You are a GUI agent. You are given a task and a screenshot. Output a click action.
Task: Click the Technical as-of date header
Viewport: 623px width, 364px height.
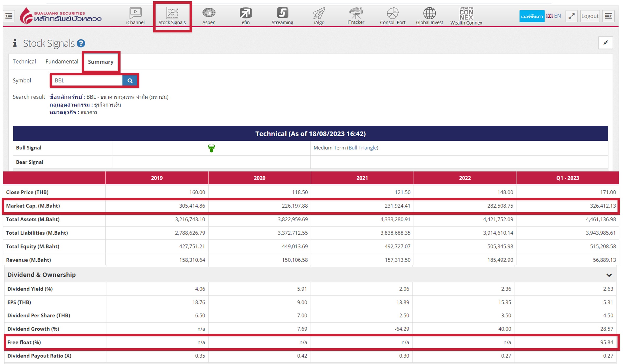pyautogui.click(x=311, y=134)
